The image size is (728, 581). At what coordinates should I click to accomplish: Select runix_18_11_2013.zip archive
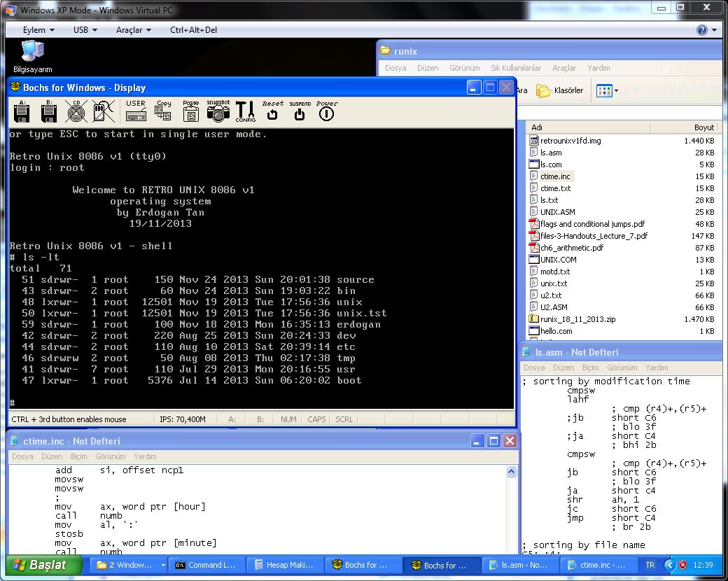click(x=573, y=319)
